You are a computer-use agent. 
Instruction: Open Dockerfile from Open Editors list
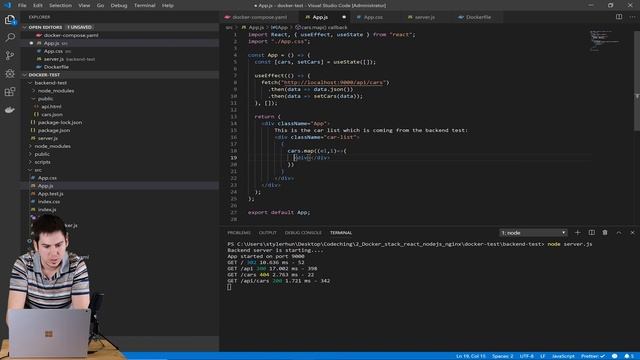pos(56,67)
